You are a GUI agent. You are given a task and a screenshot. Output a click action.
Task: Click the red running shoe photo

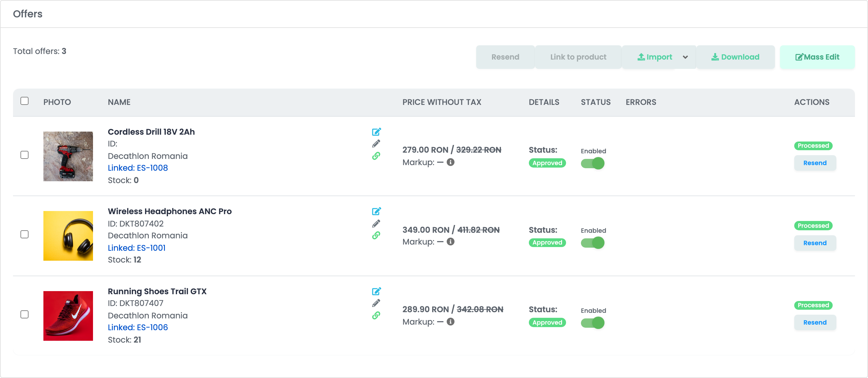coord(68,316)
